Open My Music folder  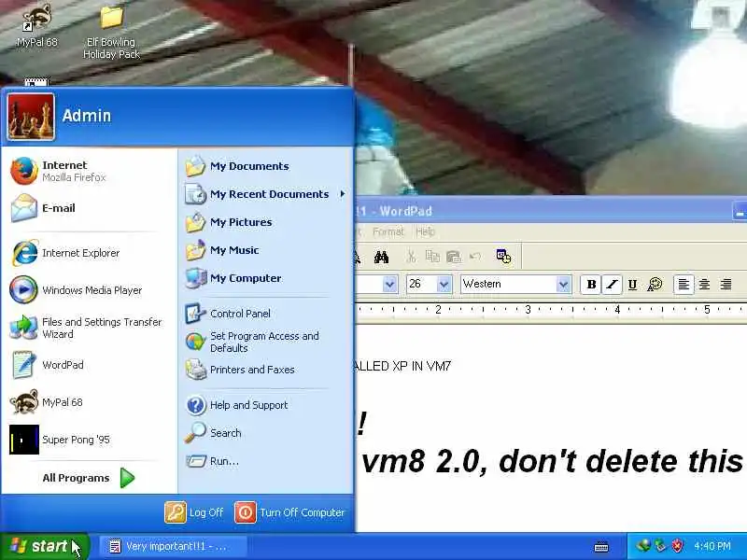pos(265,250)
